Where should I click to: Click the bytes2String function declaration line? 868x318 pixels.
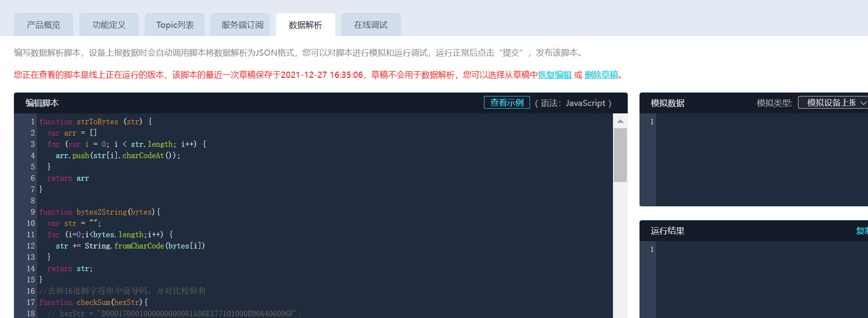point(100,212)
